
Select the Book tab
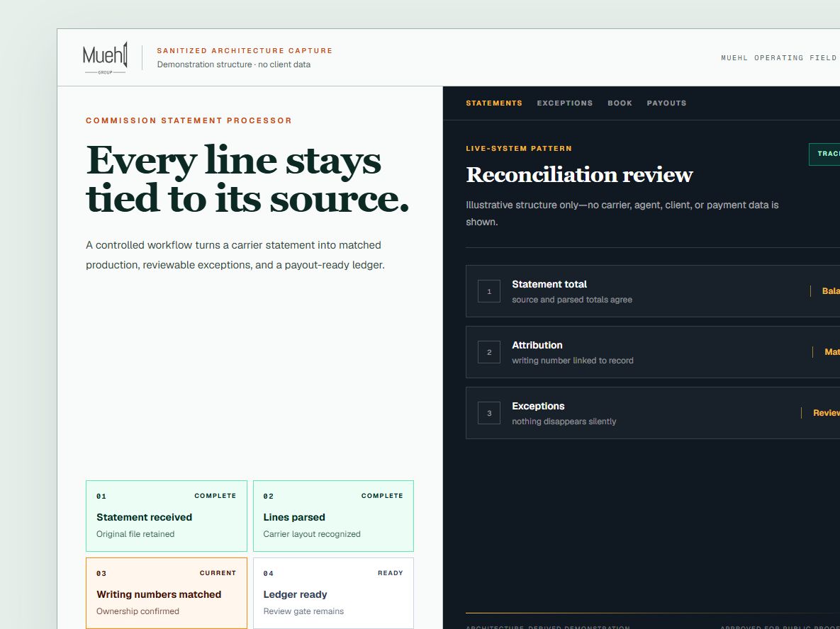tap(620, 103)
